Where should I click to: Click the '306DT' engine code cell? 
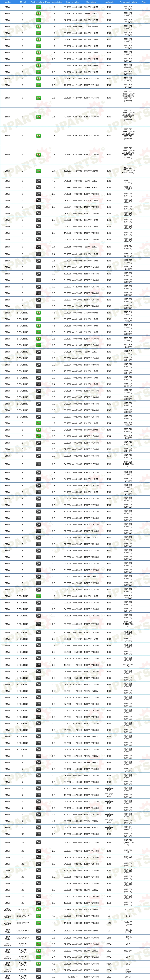click(x=128, y=977)
